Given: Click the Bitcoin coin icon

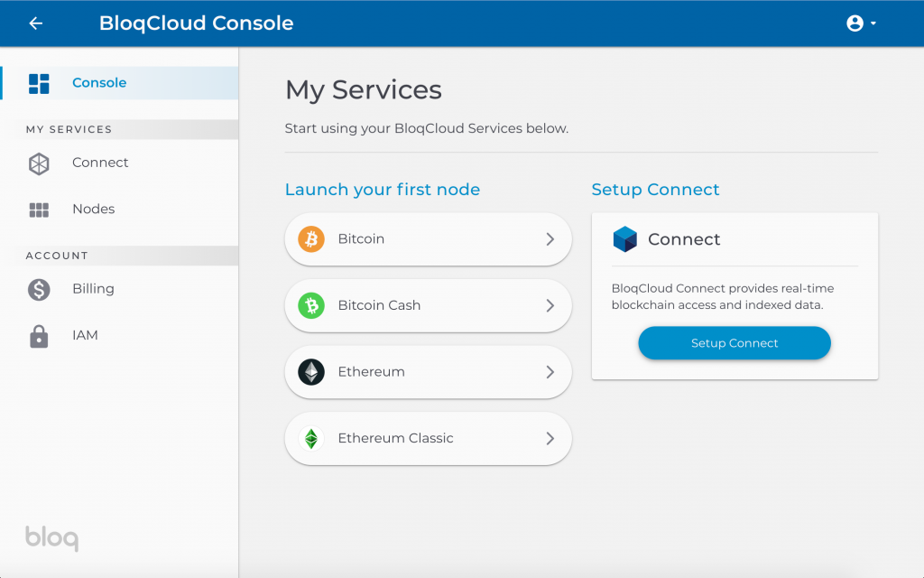Looking at the screenshot, I should coord(311,238).
